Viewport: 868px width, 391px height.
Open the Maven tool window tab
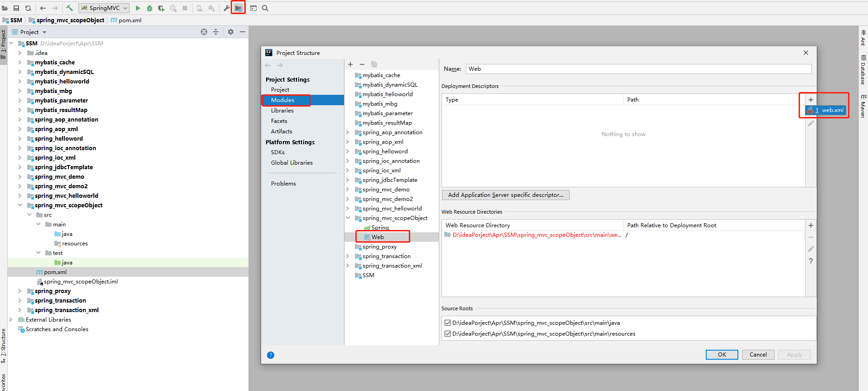(863, 106)
